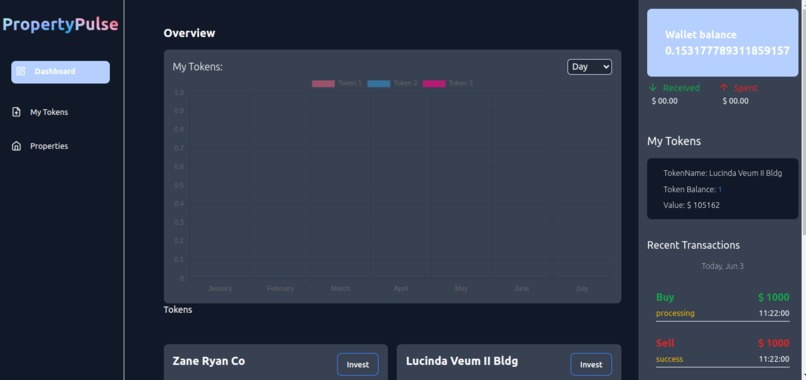The height and width of the screenshot is (380, 806).
Task: Toggle Token 3 legend swatch
Action: (x=434, y=83)
